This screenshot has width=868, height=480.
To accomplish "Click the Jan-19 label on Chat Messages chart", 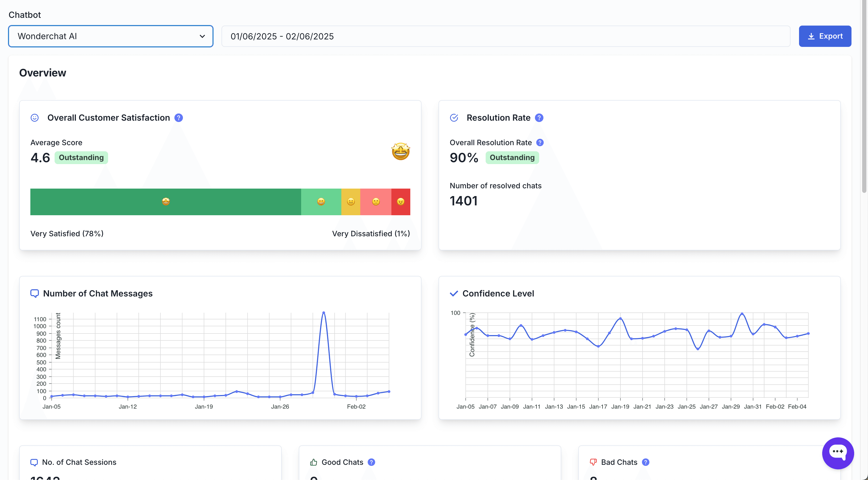I will tap(204, 406).
